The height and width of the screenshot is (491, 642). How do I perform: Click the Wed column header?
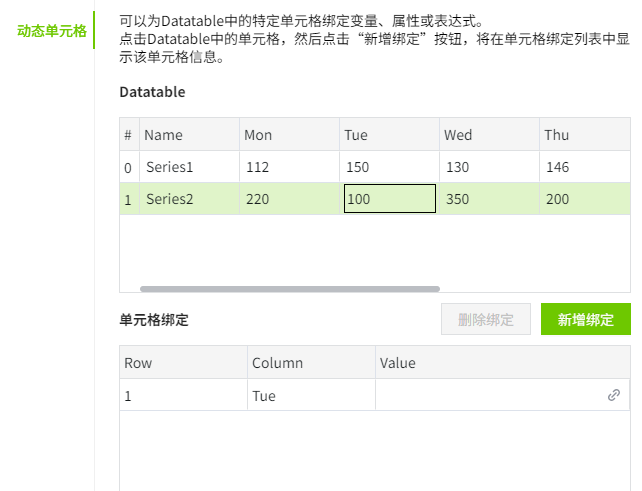489,135
